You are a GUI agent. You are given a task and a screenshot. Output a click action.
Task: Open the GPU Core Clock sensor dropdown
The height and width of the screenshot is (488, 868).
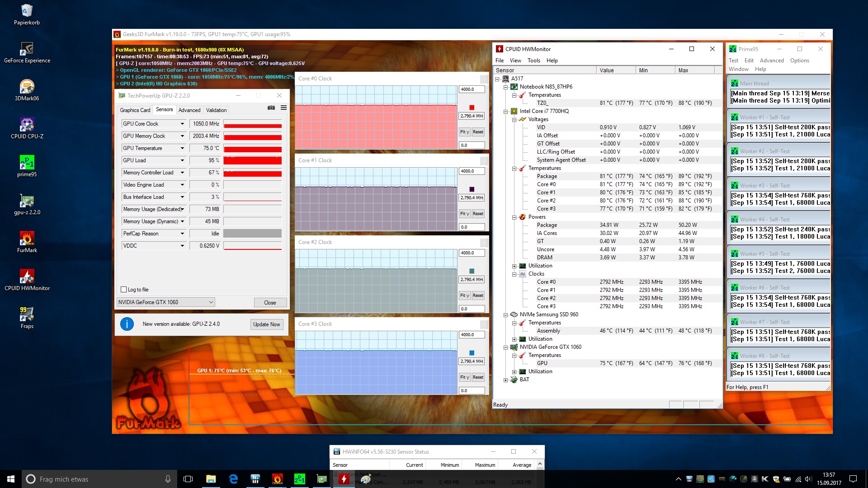182,124
